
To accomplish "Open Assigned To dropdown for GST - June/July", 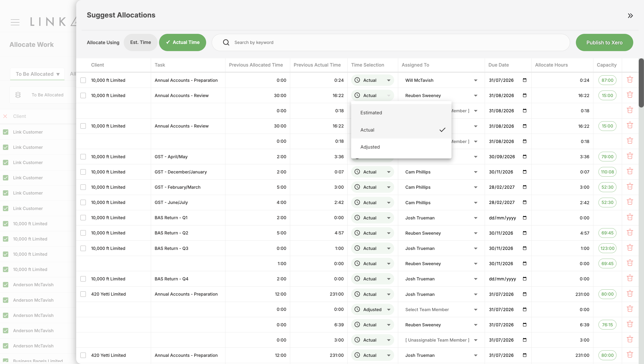I will point(441,202).
